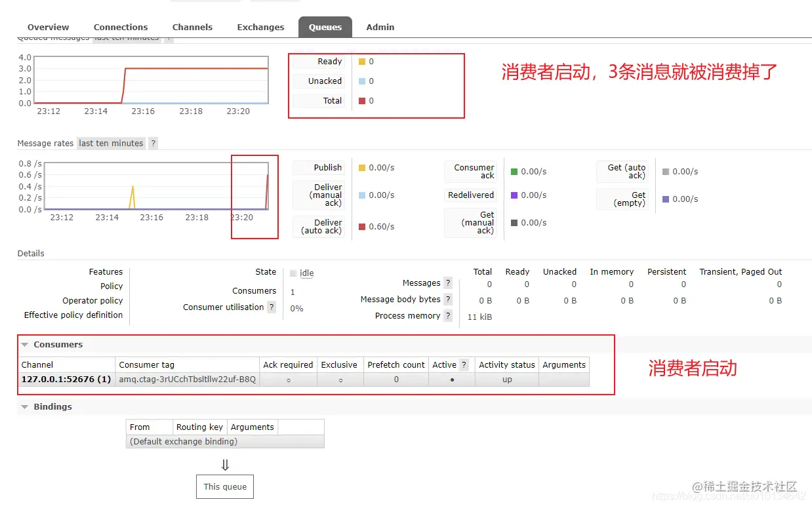Click the This queue box
Viewport: 812px width, 508px height.
click(x=225, y=486)
